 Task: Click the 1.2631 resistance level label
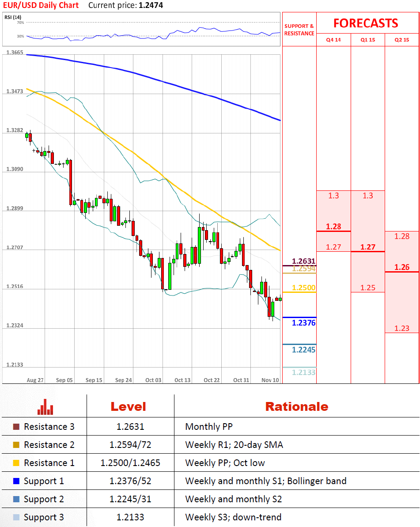click(x=304, y=261)
